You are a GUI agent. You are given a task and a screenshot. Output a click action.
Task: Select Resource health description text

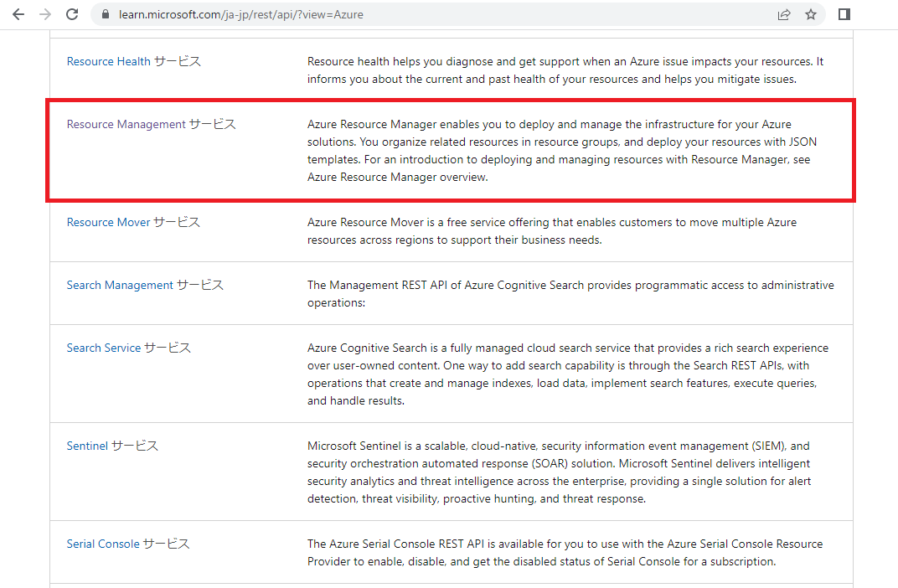point(565,70)
